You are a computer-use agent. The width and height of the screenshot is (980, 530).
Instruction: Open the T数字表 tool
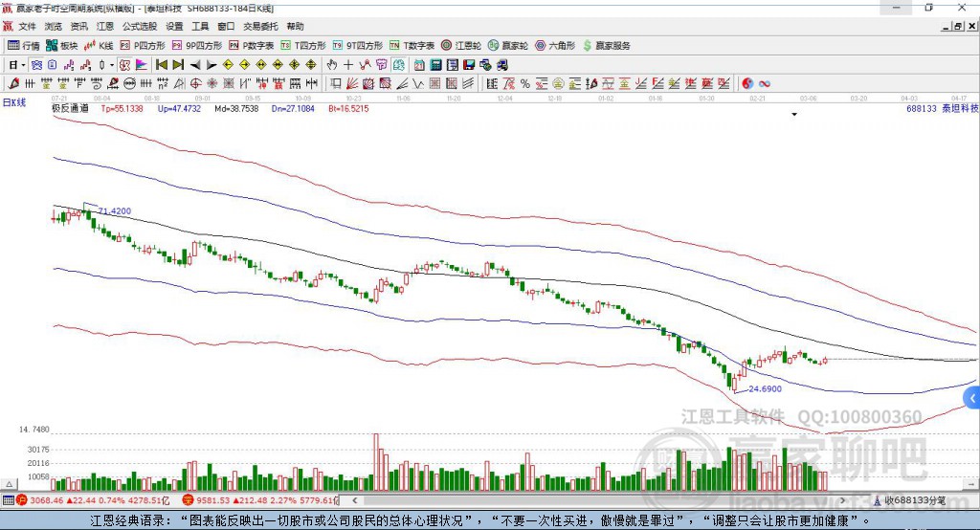(412, 46)
